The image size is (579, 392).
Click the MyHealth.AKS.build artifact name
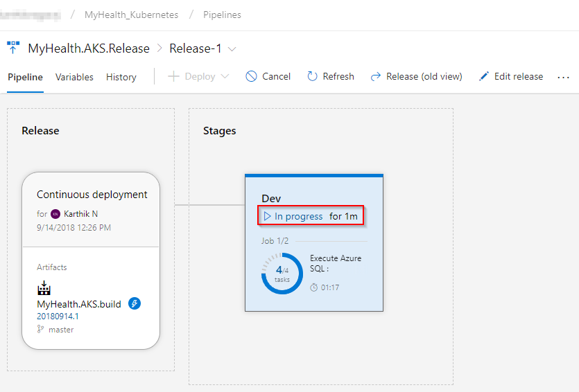[79, 304]
